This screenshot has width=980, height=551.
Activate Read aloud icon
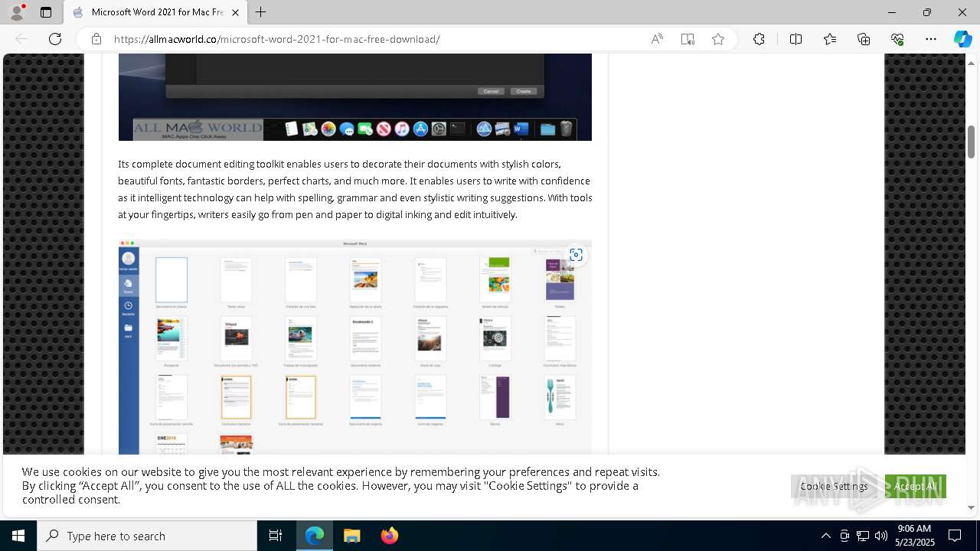(657, 39)
